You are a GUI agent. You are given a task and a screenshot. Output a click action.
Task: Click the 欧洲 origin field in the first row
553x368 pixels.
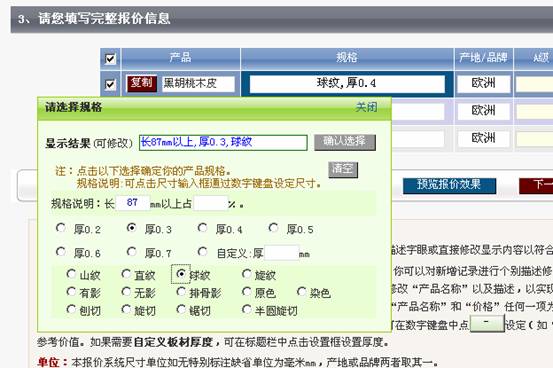pyautogui.click(x=484, y=84)
